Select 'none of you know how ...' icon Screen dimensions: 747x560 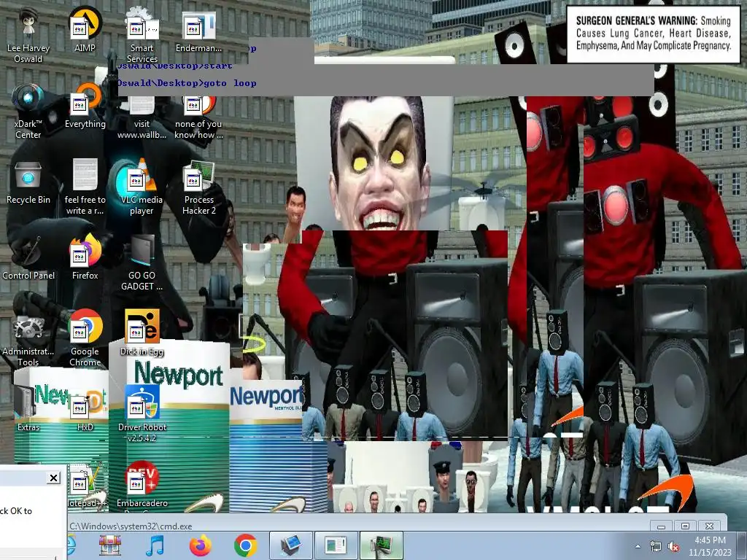point(198,117)
